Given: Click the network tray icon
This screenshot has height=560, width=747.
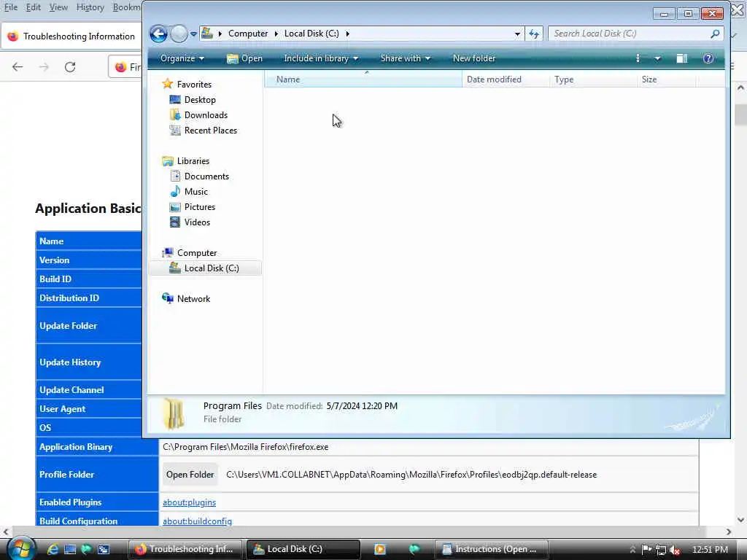Looking at the screenshot, I should click(x=660, y=550).
